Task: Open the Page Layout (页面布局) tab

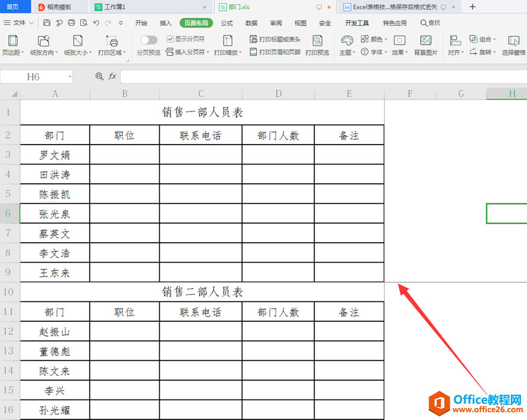Action: coord(197,23)
